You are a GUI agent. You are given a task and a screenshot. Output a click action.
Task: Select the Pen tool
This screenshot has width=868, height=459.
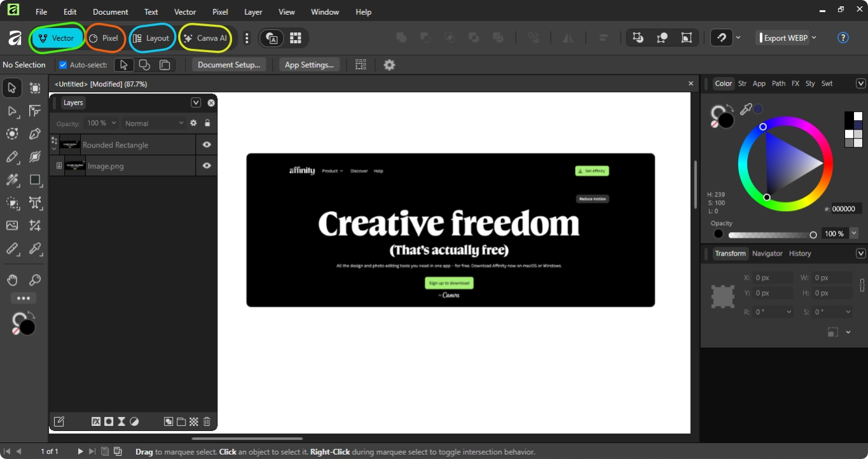[35, 133]
